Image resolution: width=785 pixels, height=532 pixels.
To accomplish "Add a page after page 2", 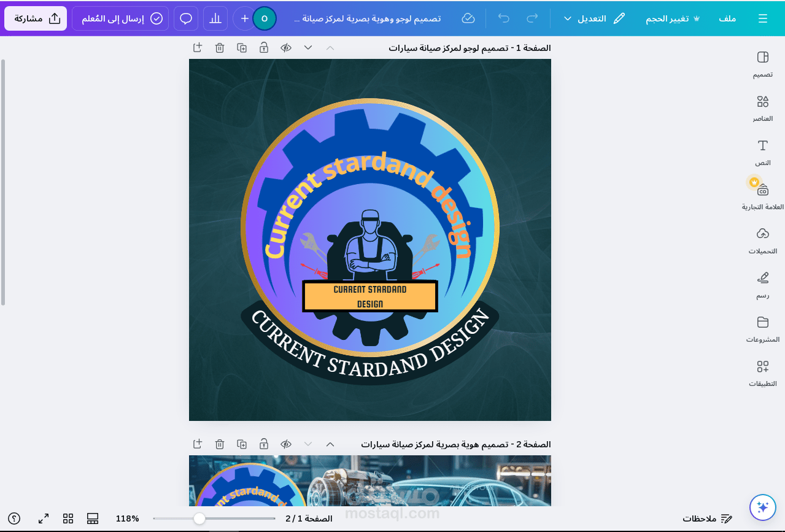I will [198, 444].
